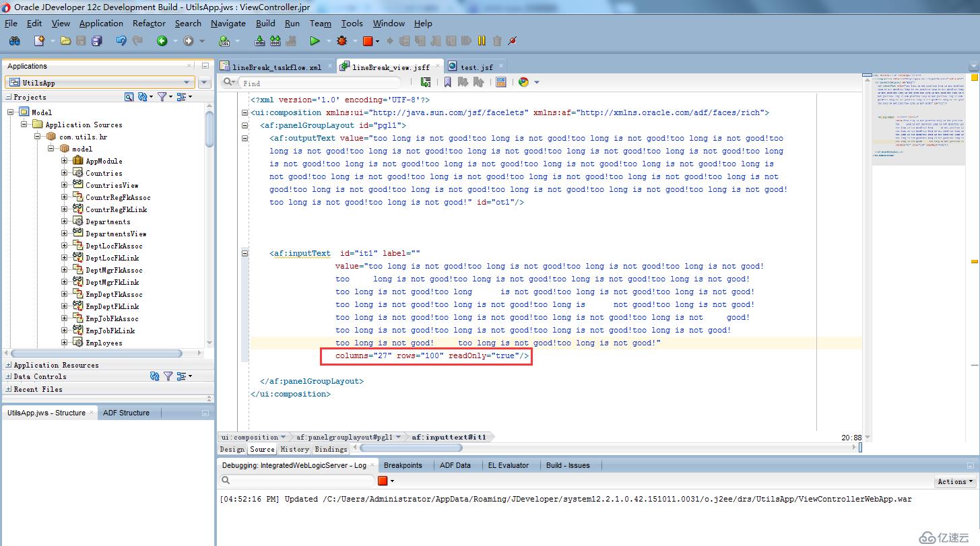Click the Refresh icon in the Projects header
980x546 pixels.
142,97
